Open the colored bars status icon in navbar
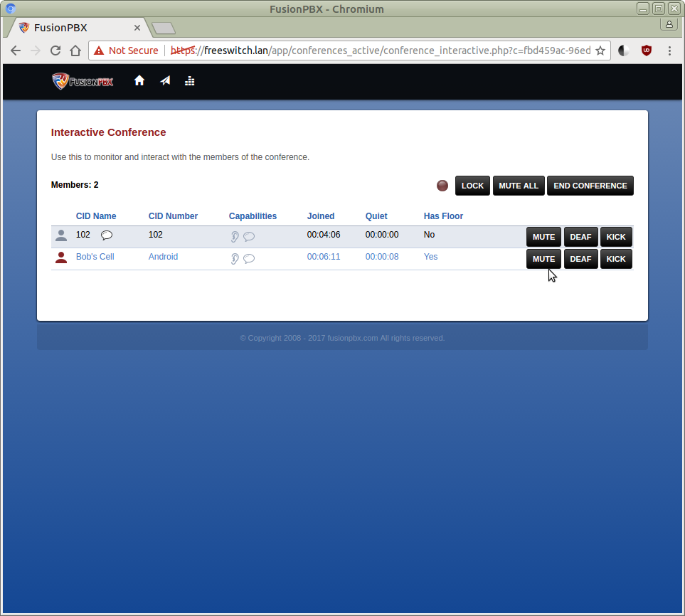 pos(190,81)
